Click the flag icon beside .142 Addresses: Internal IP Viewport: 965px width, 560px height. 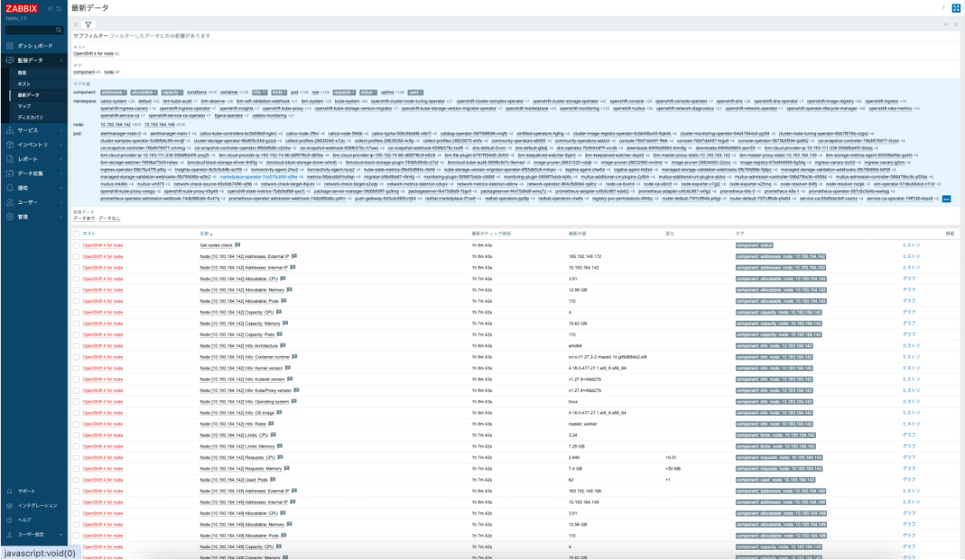pos(293,267)
